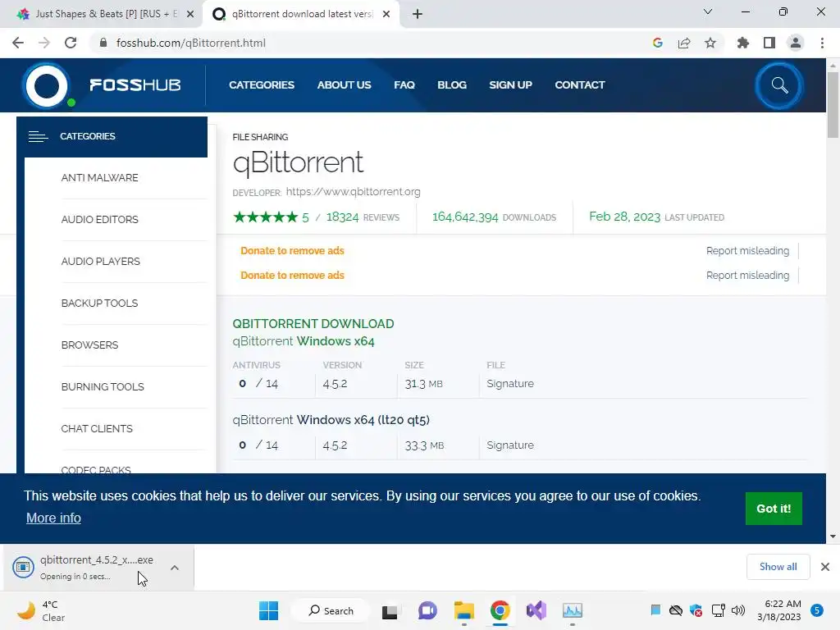Share this page icon
Image resolution: width=840 pixels, height=630 pixels.
pos(683,43)
